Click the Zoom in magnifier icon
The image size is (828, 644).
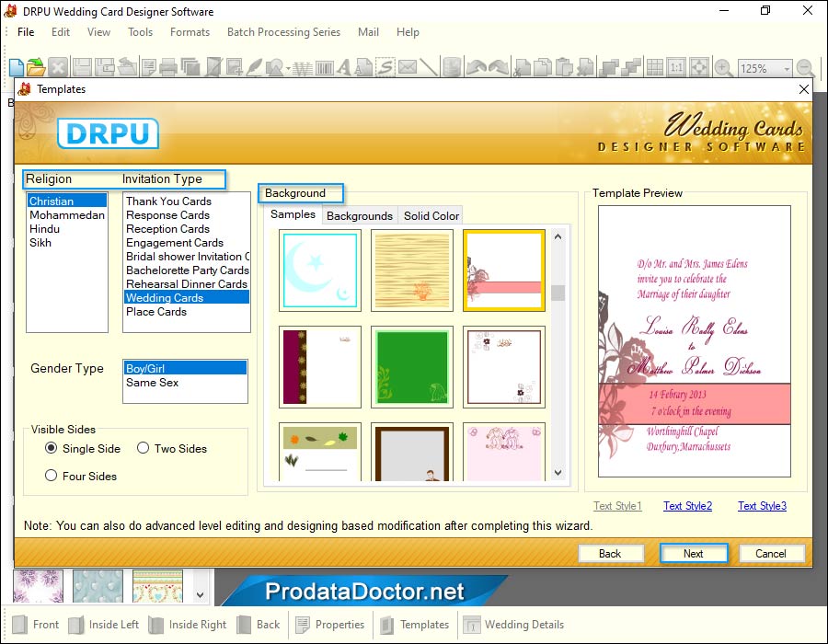point(723,67)
